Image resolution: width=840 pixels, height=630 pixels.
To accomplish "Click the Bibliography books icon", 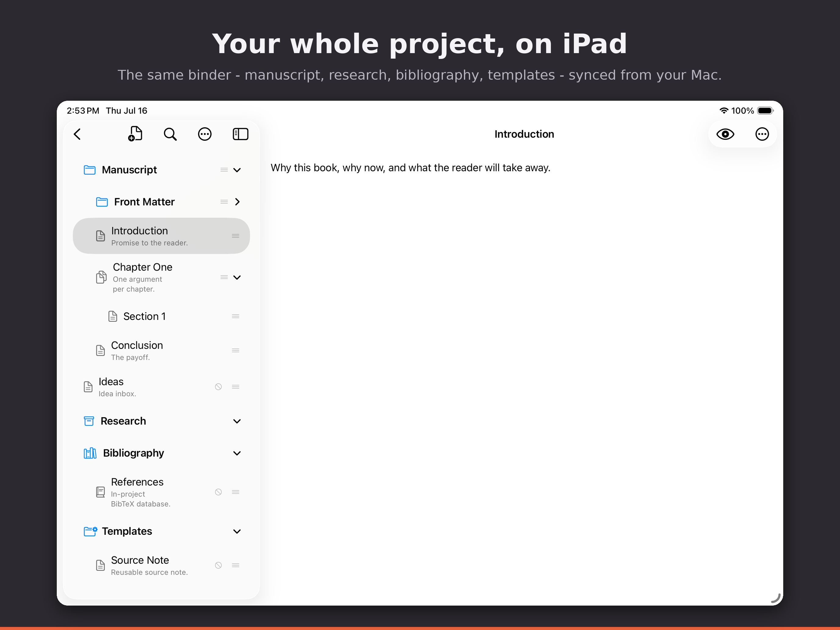I will (90, 453).
